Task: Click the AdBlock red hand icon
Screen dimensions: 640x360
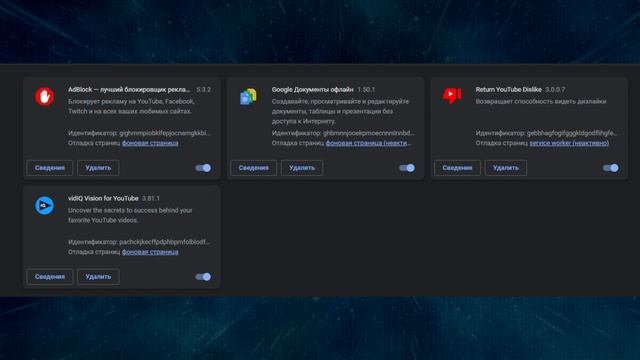Action: [44, 97]
